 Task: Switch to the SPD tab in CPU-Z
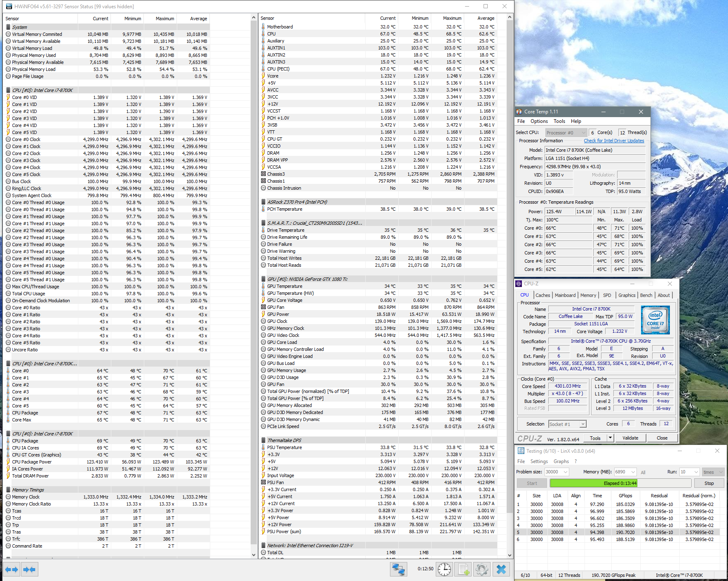pyautogui.click(x=607, y=295)
